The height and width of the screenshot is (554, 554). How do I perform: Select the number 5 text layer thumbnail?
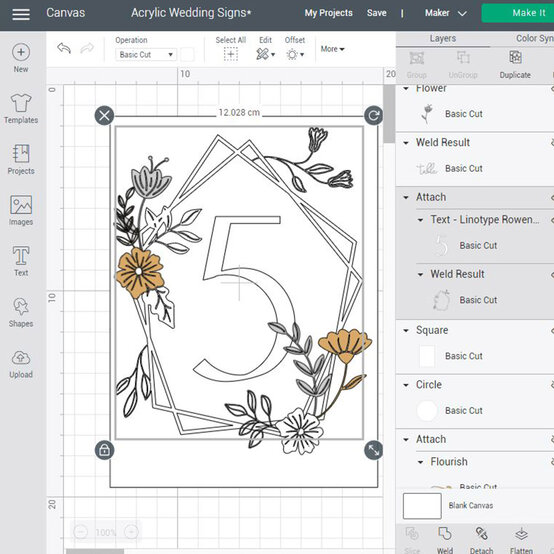(x=441, y=245)
